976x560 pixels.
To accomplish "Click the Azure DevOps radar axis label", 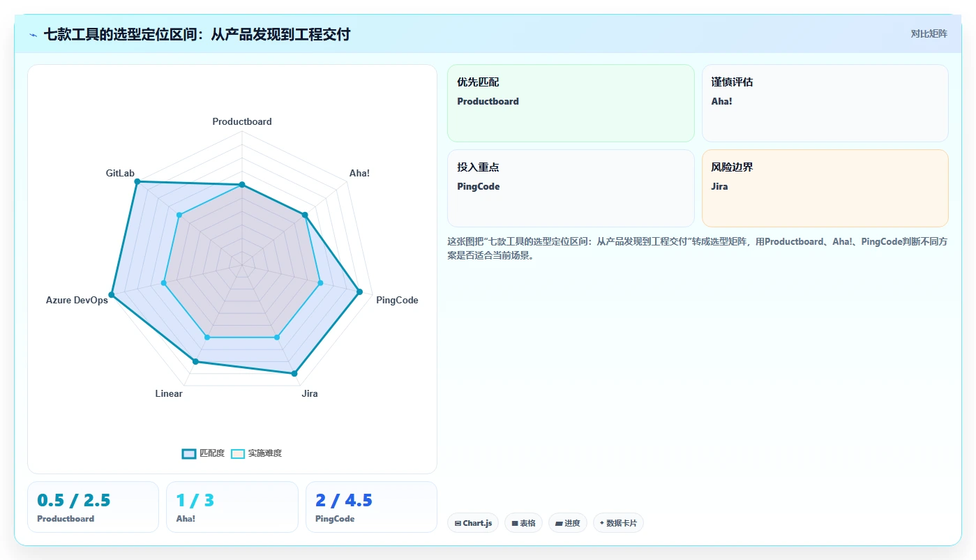I will click(77, 300).
